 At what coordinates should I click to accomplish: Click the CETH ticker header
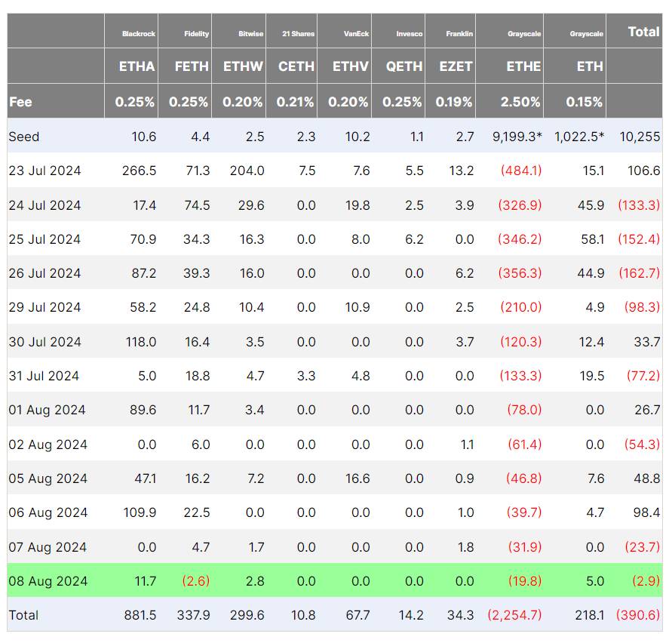coord(296,66)
